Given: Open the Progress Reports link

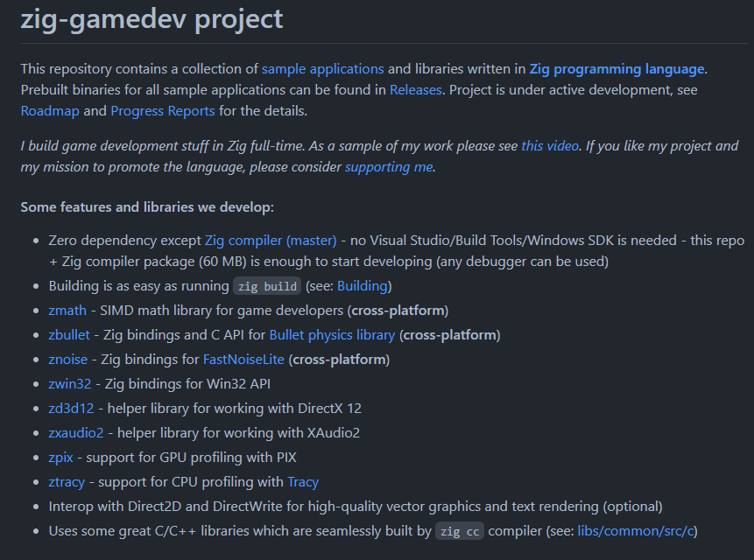Looking at the screenshot, I should pos(163,110).
